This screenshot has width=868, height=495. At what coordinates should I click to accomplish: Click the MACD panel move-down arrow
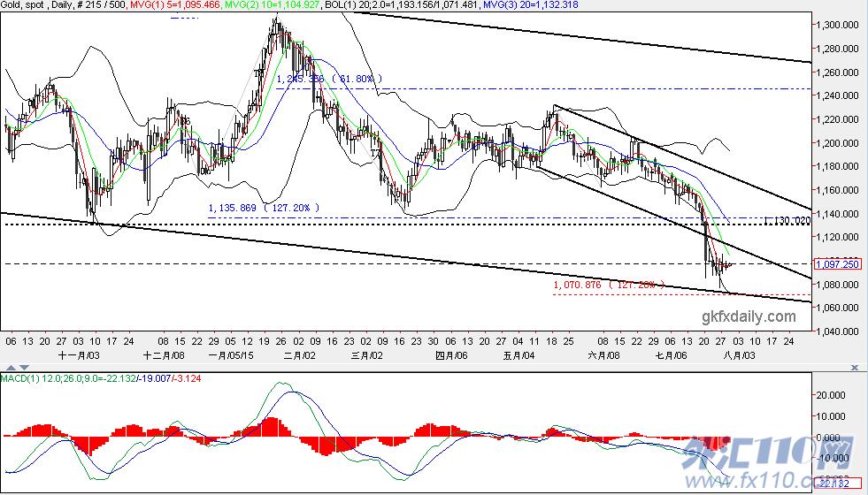point(24,367)
